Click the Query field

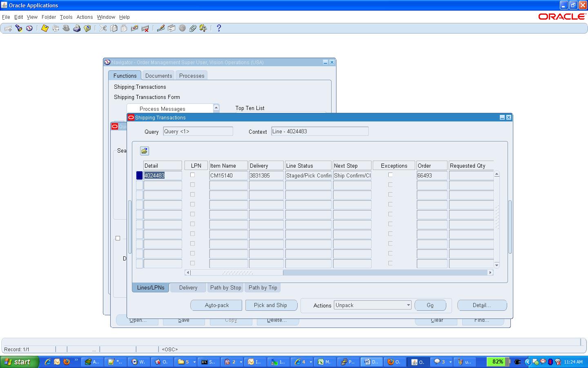(198, 131)
